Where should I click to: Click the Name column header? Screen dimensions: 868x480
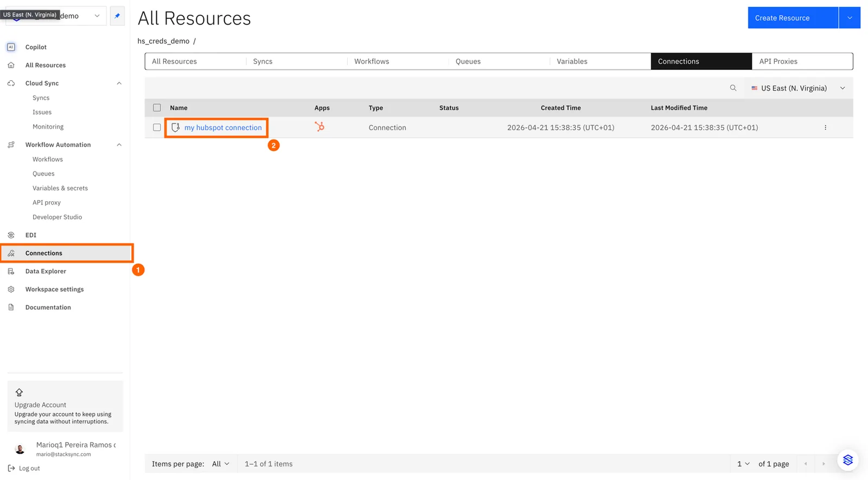click(178, 107)
